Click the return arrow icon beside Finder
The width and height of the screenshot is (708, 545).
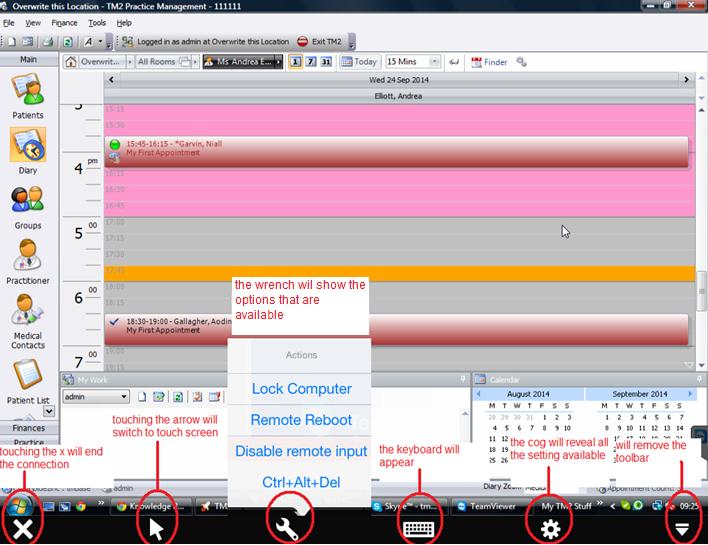[454, 62]
